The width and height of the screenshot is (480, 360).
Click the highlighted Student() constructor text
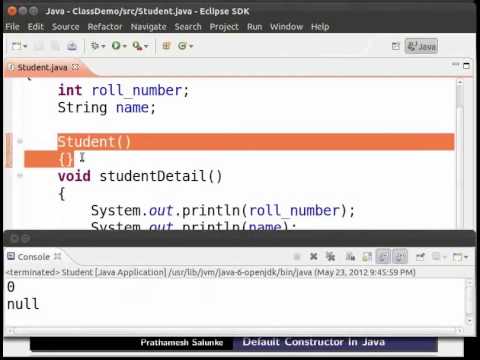(94, 142)
